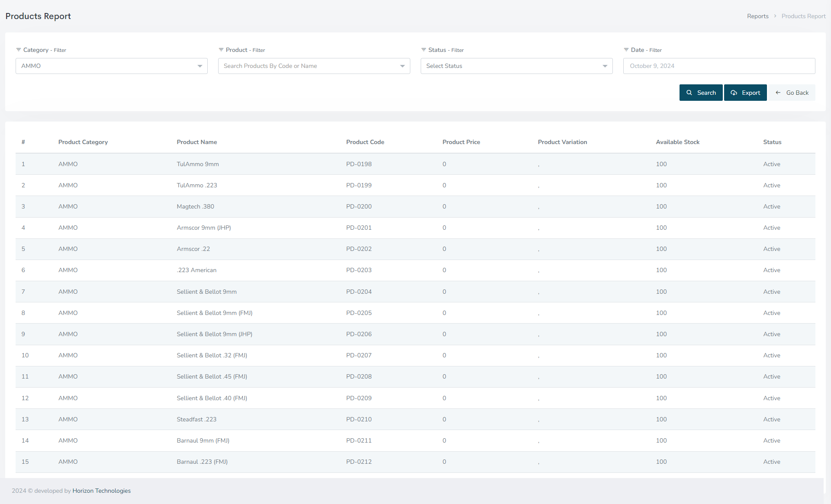
Task: Click product code PD-0205 cell
Action: [x=359, y=313]
